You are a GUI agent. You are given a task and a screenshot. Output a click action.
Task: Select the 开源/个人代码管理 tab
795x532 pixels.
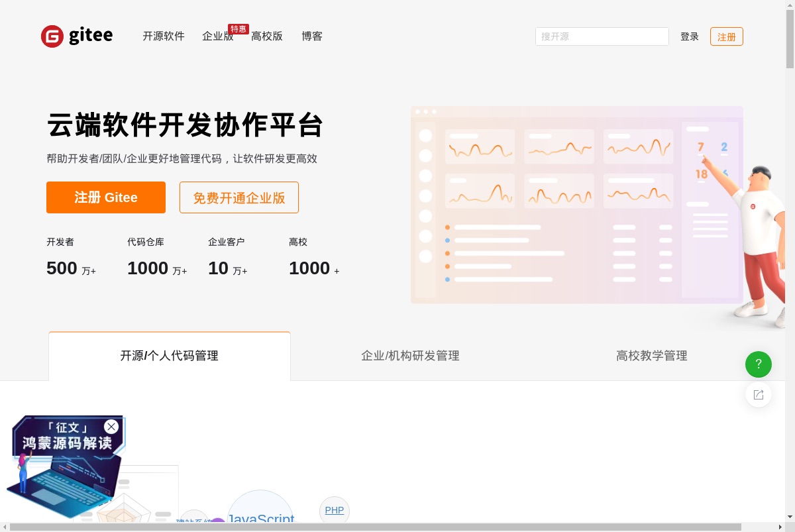tap(170, 356)
